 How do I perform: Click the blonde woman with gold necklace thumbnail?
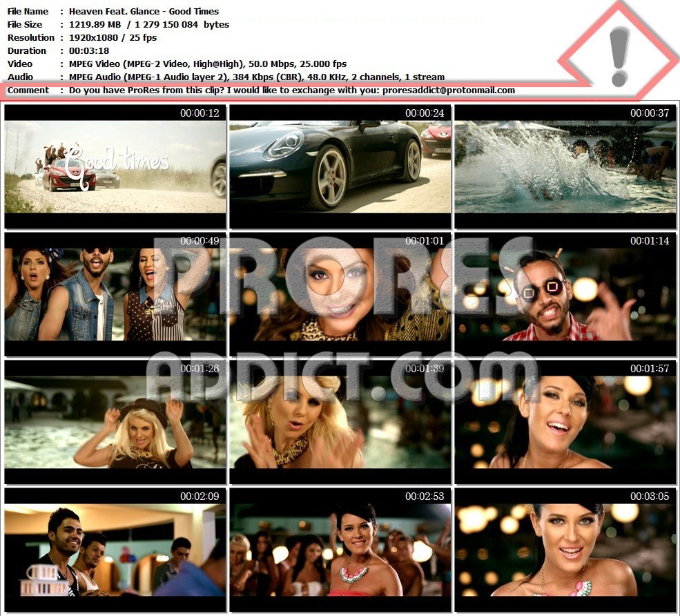[340, 422]
